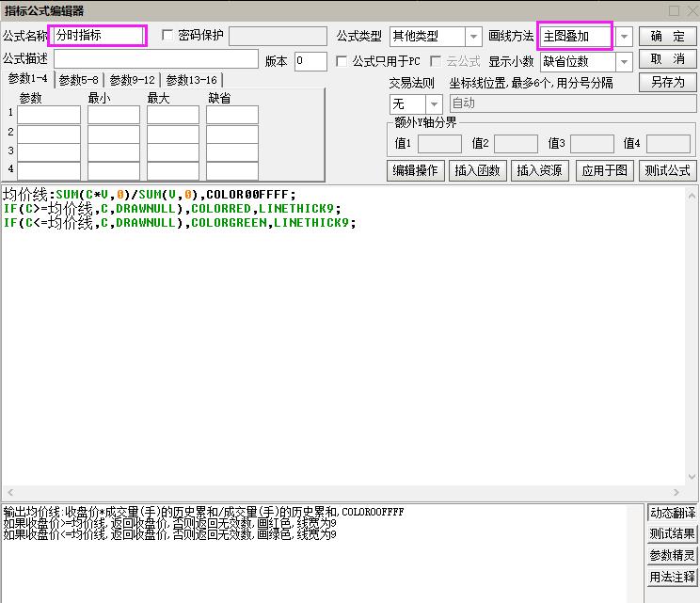Click the 动态翻译 button

click(672, 514)
